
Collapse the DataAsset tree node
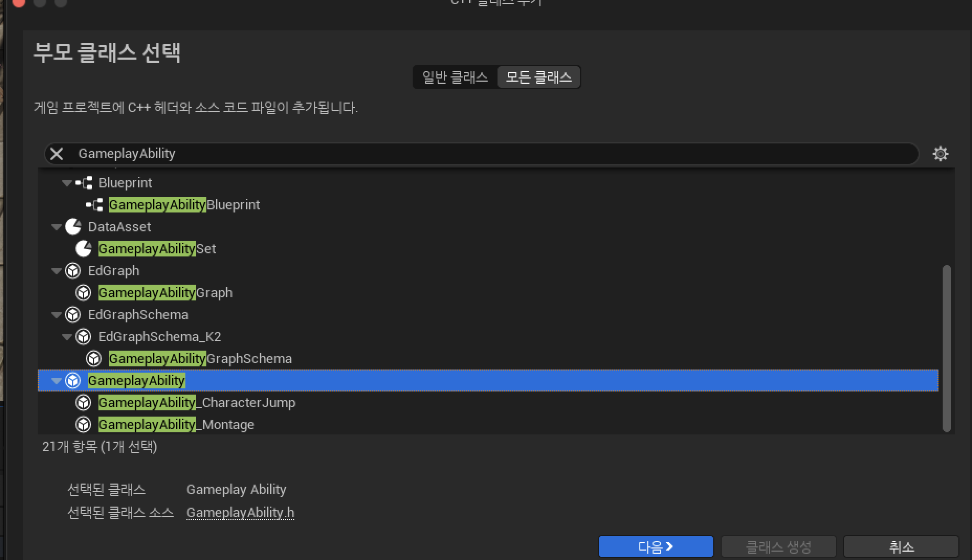(56, 227)
